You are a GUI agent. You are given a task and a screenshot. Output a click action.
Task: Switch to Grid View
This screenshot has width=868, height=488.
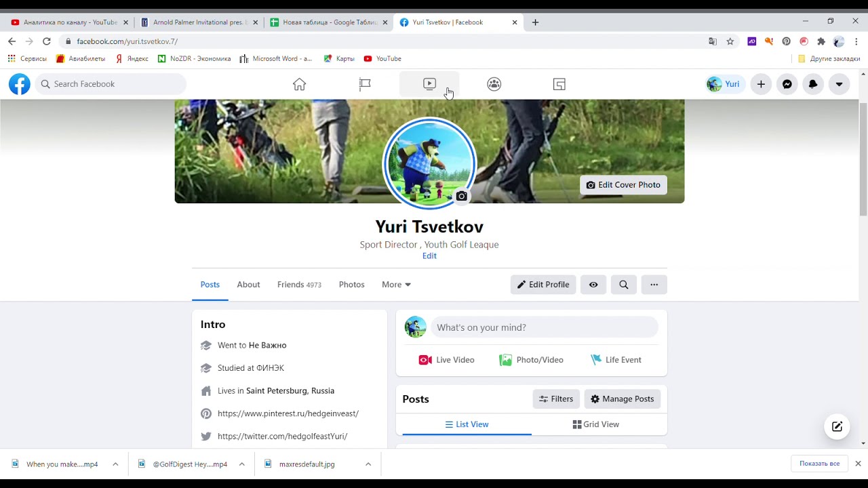point(596,424)
